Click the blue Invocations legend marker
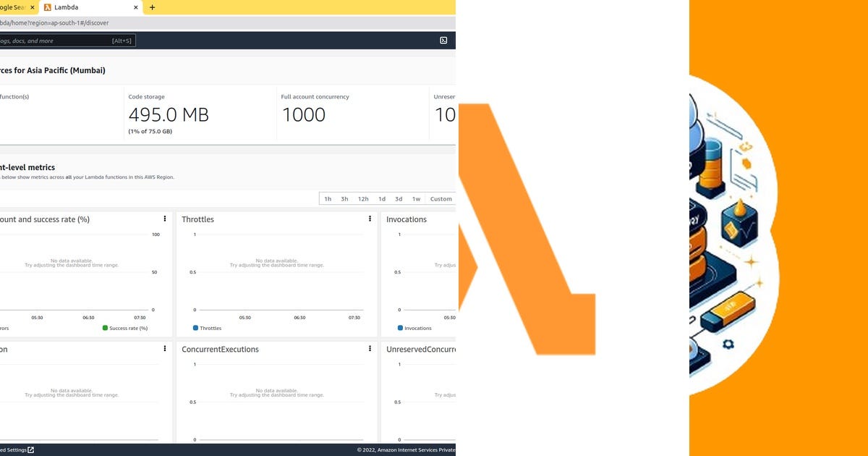868x456 pixels. tap(400, 328)
